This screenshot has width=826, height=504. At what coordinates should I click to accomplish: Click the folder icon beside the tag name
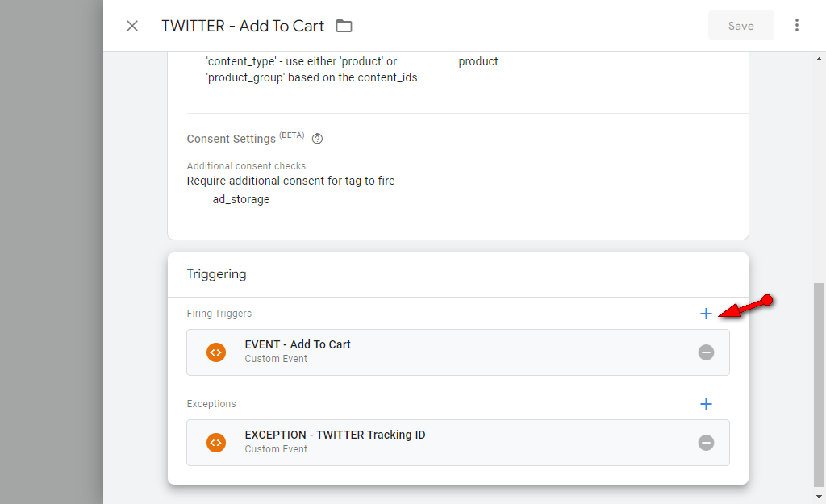pos(344,26)
